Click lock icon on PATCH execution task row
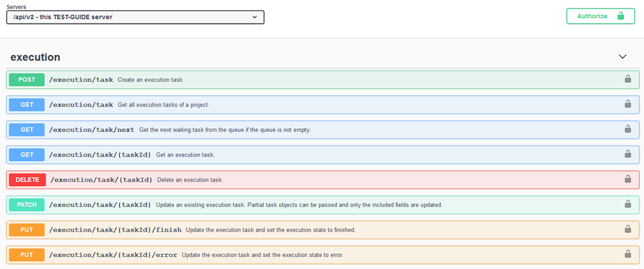Viewport: 644px width, 269px height. point(627,204)
